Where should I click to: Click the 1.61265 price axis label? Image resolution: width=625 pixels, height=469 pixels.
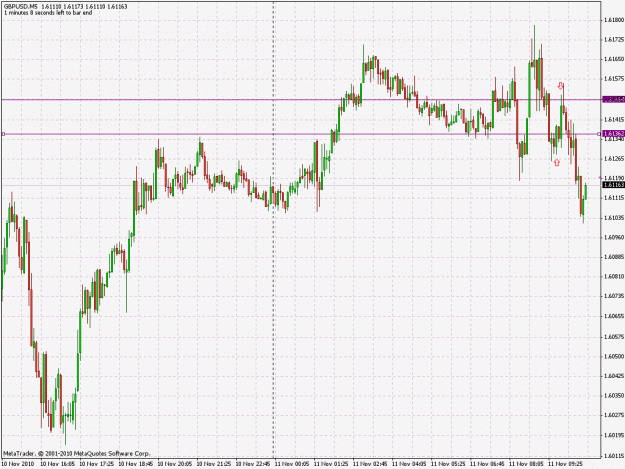coord(614,159)
